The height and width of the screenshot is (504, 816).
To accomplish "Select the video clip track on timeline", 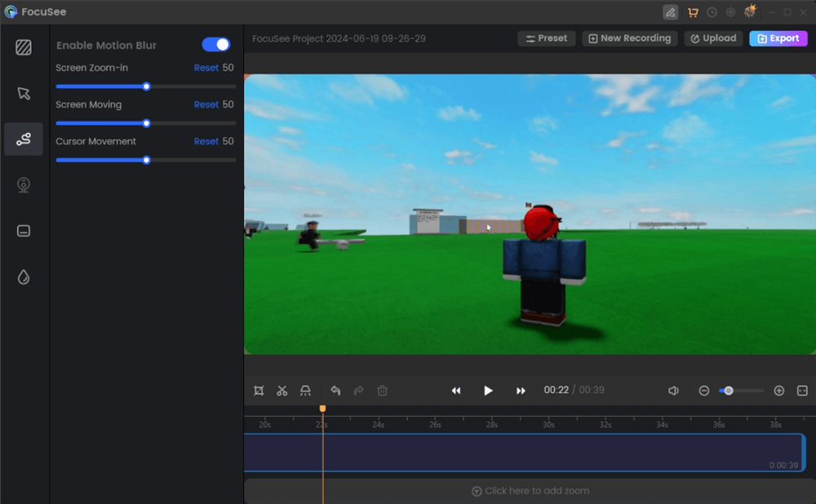I will click(x=525, y=453).
